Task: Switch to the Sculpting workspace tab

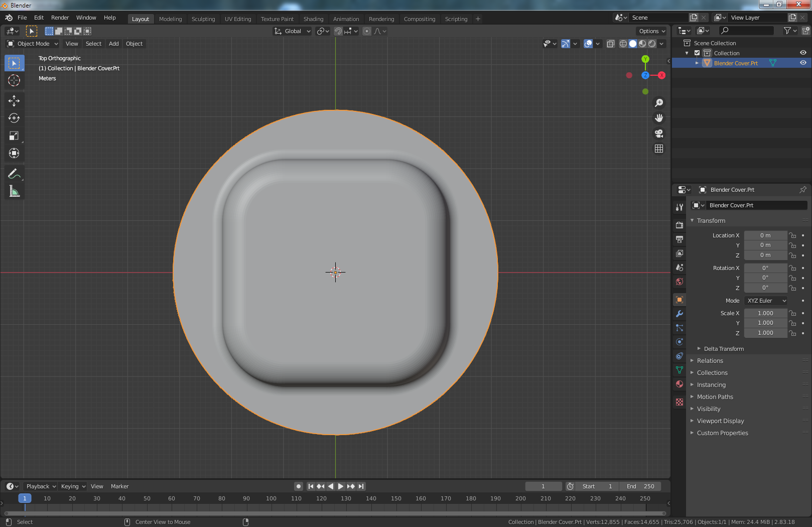Action: [203, 19]
